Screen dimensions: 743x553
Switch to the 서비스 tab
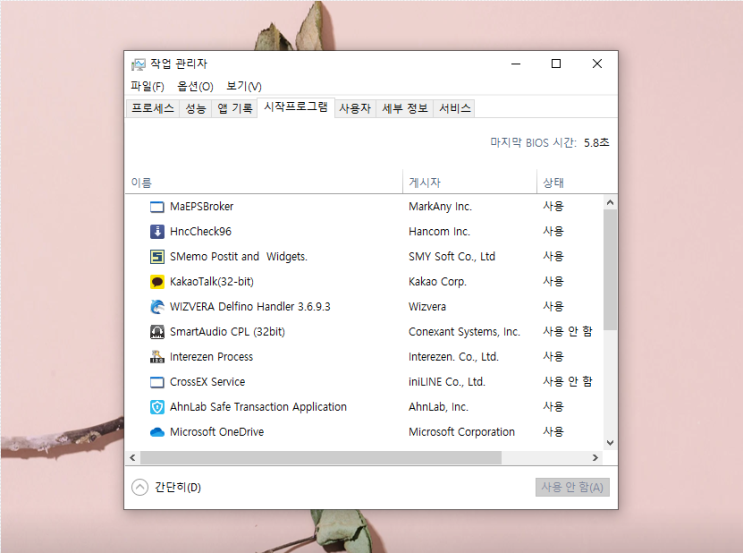tap(454, 109)
